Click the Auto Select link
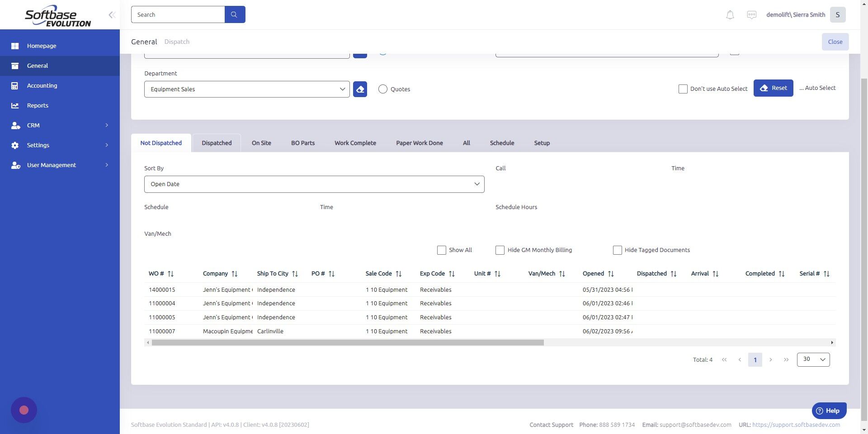 pos(817,88)
